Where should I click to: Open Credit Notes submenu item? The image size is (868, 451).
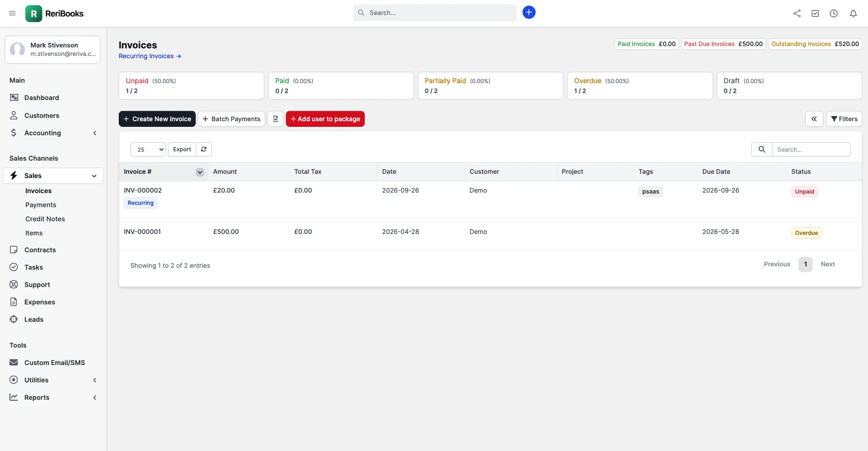(x=45, y=219)
